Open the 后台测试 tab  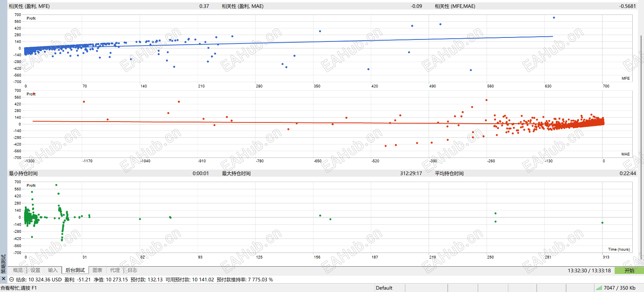tap(75, 270)
